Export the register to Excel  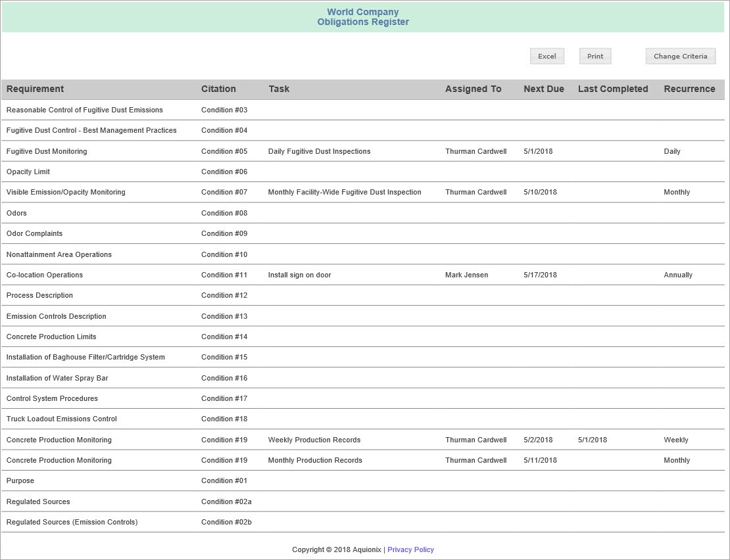click(x=547, y=56)
